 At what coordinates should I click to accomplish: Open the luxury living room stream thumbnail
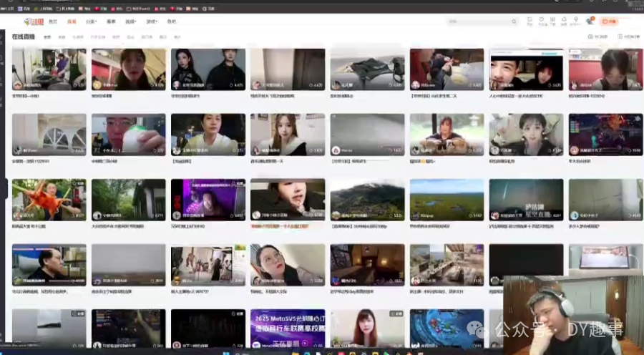click(447, 265)
